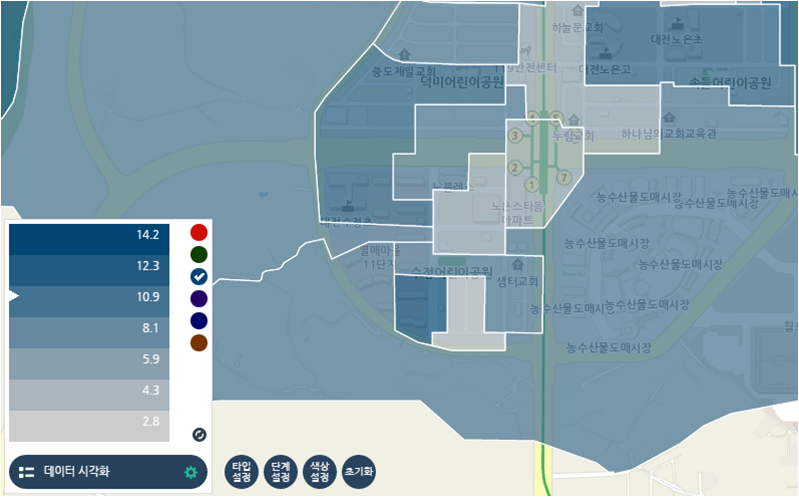
Task: Click the 2.8 legend band
Action: (x=89, y=426)
